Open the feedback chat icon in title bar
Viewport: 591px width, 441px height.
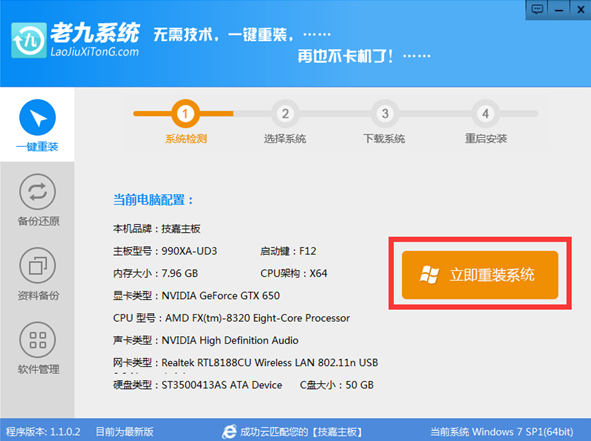pyautogui.click(x=537, y=9)
